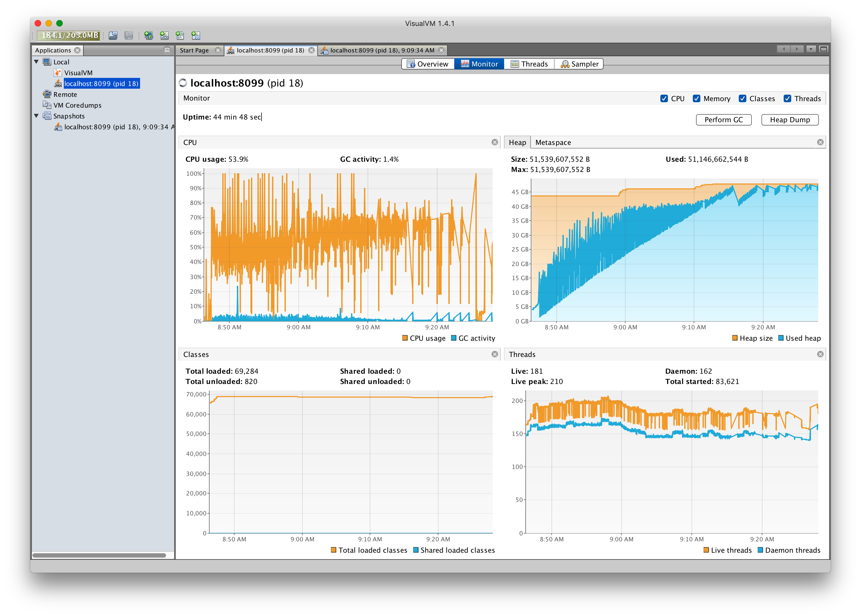This screenshot has height=616, width=861.
Task: Click the Load snapshot toolbar icon
Action: click(x=113, y=35)
